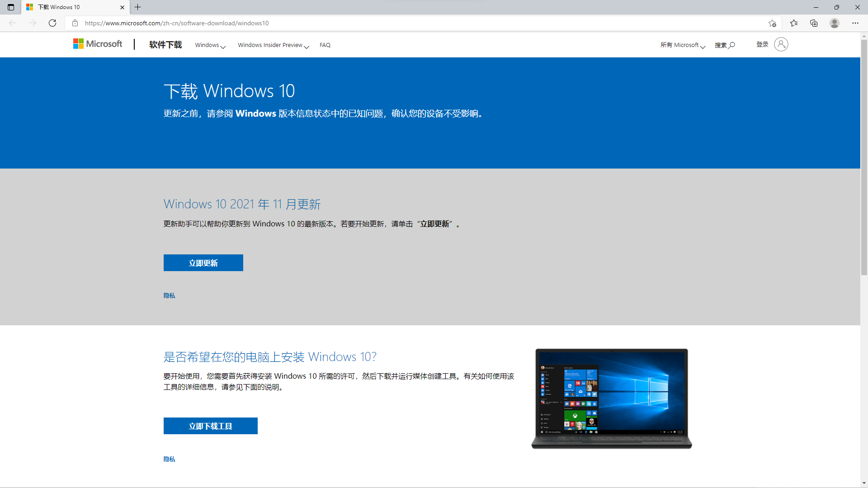Click 登录 sign-in link

coord(763,44)
